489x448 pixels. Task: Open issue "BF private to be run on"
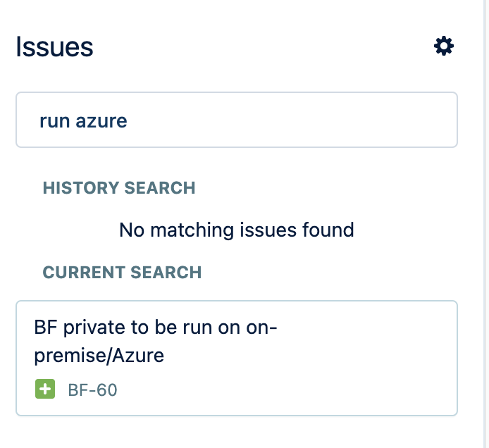click(x=155, y=341)
